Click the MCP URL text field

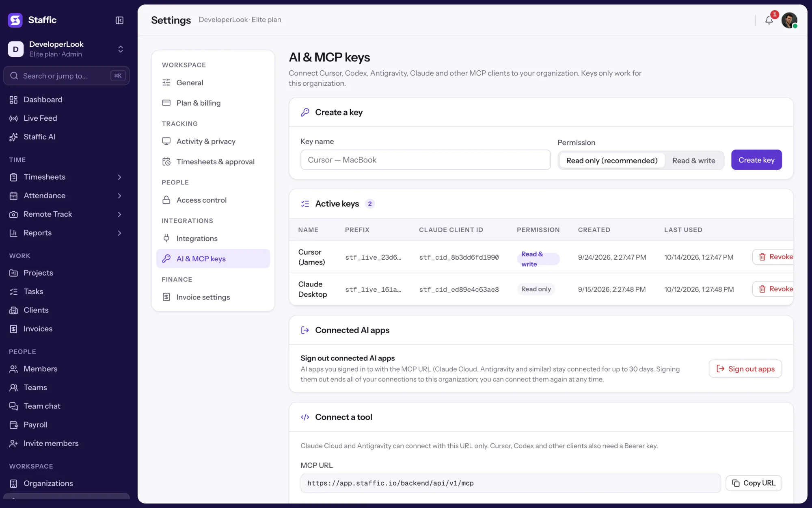[510, 483]
